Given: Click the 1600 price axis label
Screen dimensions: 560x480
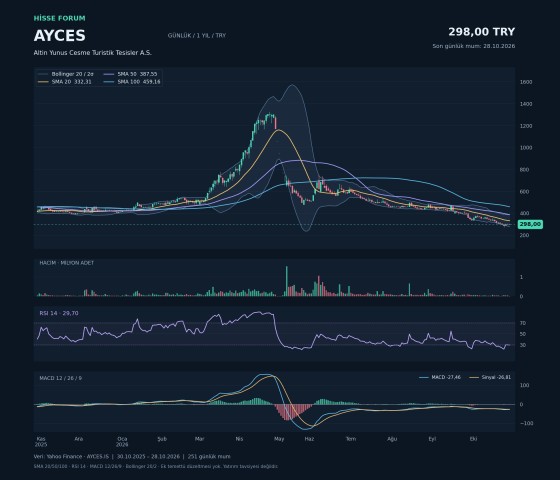Looking at the screenshot, I should point(526,82).
